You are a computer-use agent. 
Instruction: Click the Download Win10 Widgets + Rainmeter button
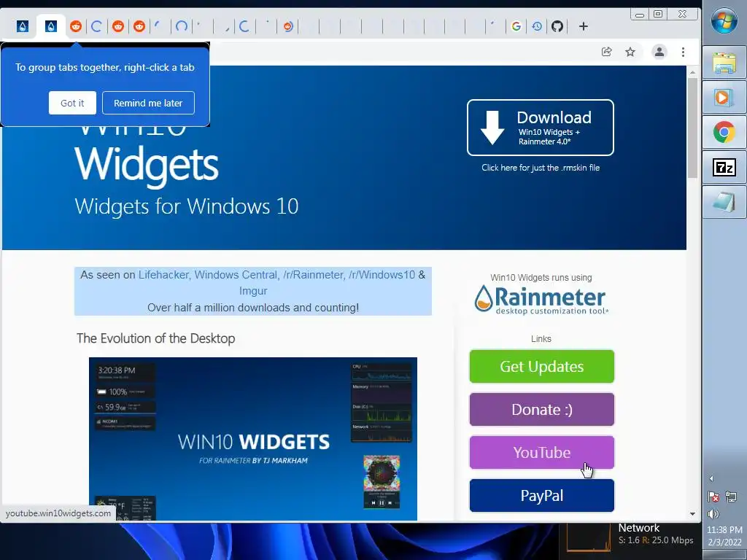[541, 128]
